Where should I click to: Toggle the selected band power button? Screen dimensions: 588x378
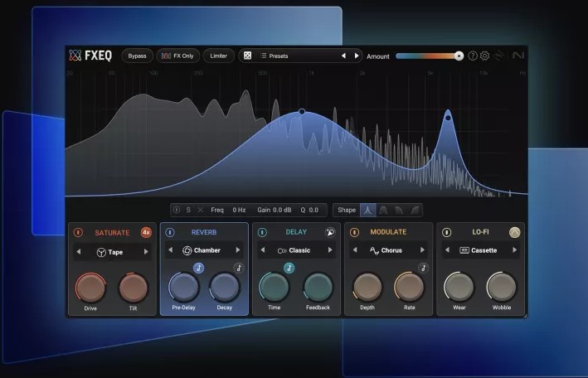[177, 210]
